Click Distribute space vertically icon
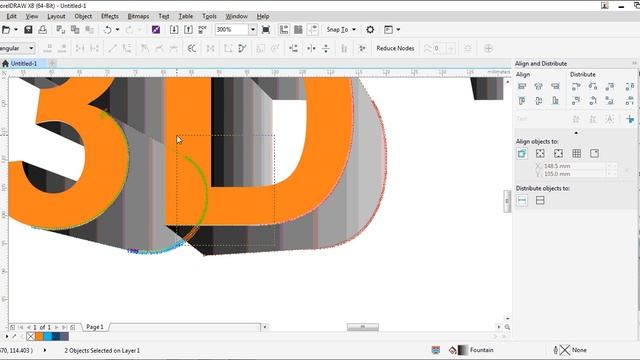 629,100
